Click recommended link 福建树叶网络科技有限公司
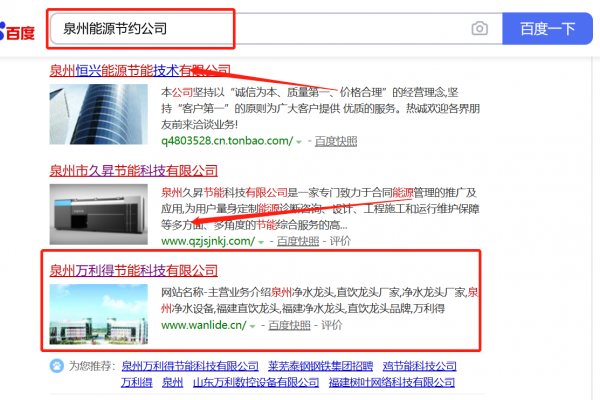This screenshot has height=400, width=600. tap(392, 382)
